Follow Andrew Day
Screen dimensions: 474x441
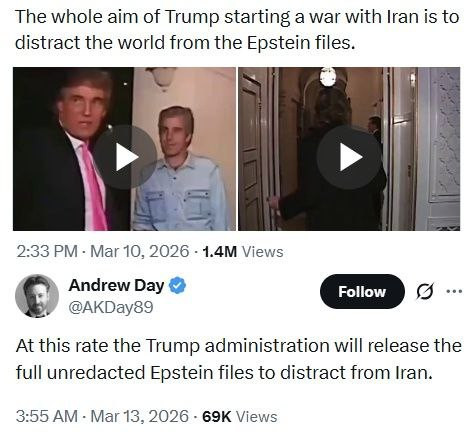tap(362, 292)
